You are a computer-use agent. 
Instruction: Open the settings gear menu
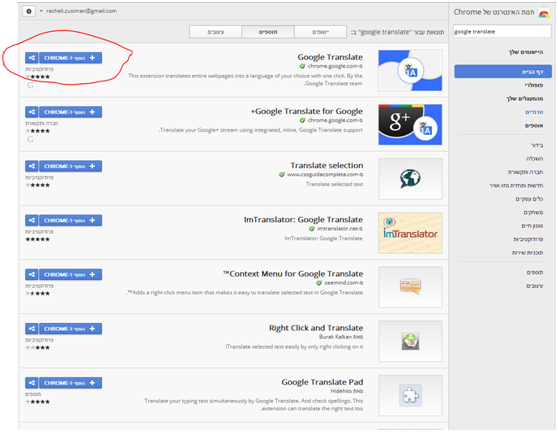tap(29, 11)
